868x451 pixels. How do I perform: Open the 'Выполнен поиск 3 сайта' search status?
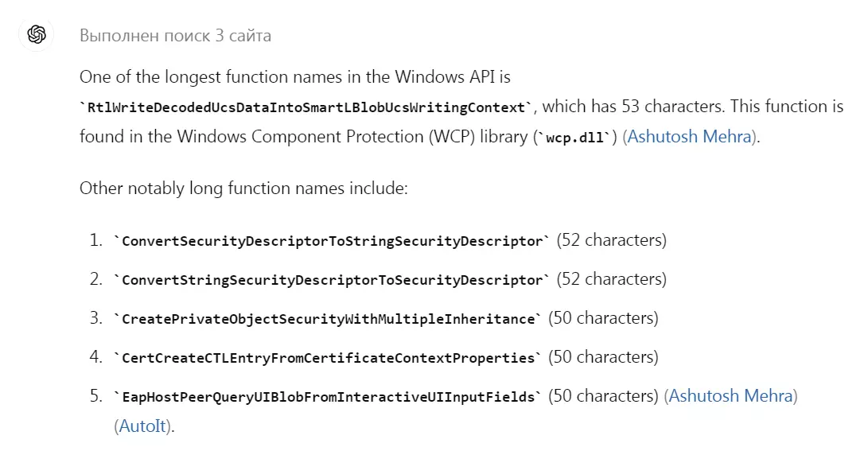175,36
